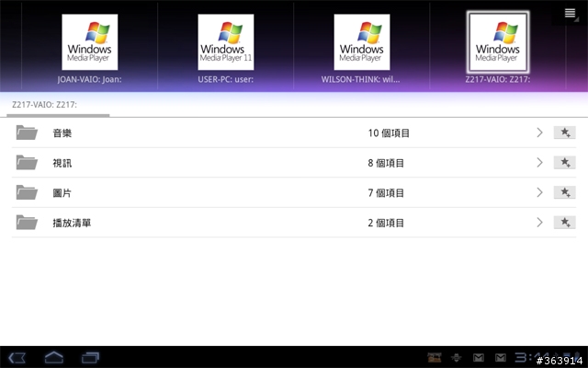This screenshot has height=368, width=588.
Task: Select the WILSON-THINK media server icon
Action: pyautogui.click(x=362, y=42)
